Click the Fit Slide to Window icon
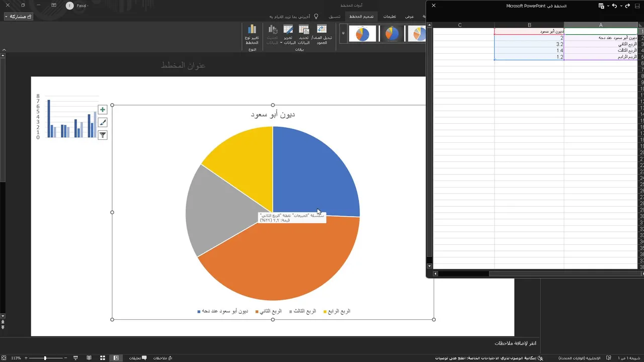This screenshot has width=644, height=362. point(5,358)
